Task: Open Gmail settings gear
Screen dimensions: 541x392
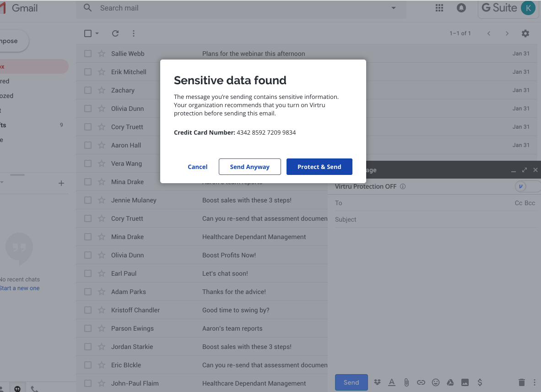Action: point(525,33)
